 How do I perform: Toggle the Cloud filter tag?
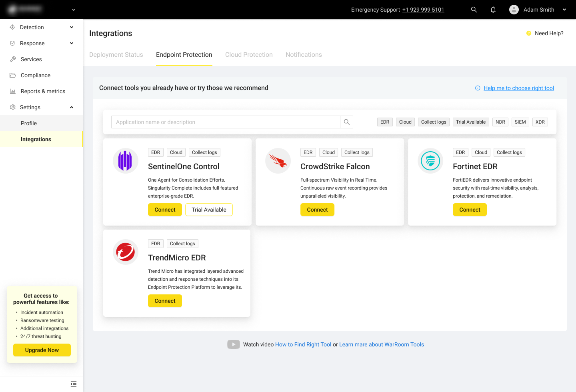(405, 122)
